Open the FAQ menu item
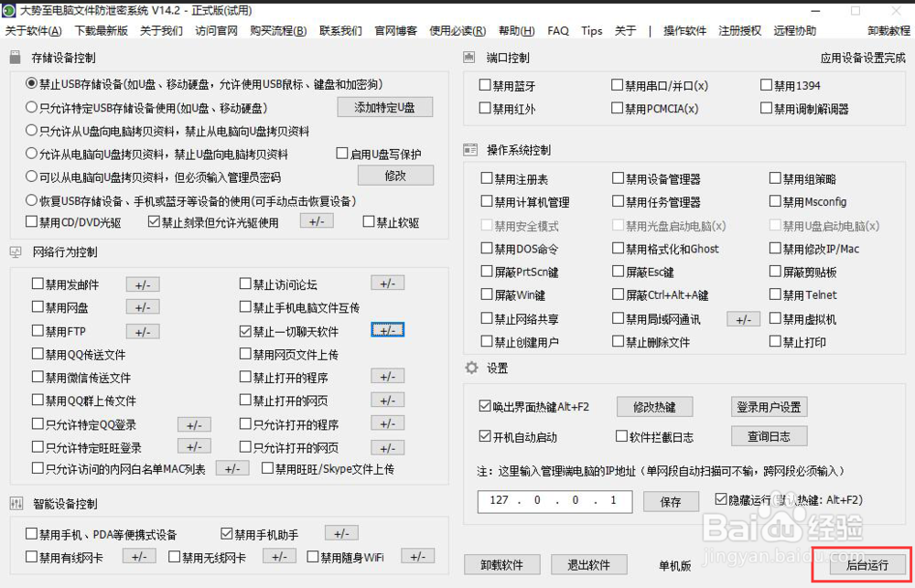Image resolution: width=915 pixels, height=588 pixels. coord(558,30)
